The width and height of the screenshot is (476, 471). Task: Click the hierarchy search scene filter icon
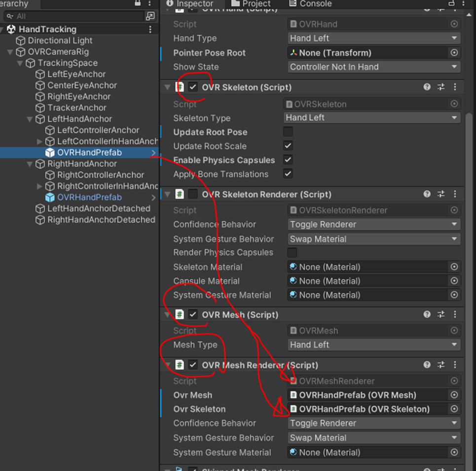point(150,16)
